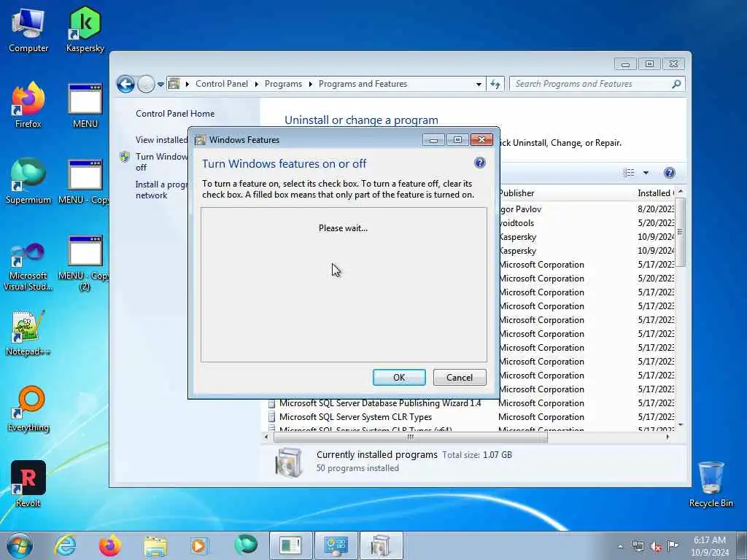Switch to Programs and Features taskbar window
Screen dimensions: 747x560
381,545
